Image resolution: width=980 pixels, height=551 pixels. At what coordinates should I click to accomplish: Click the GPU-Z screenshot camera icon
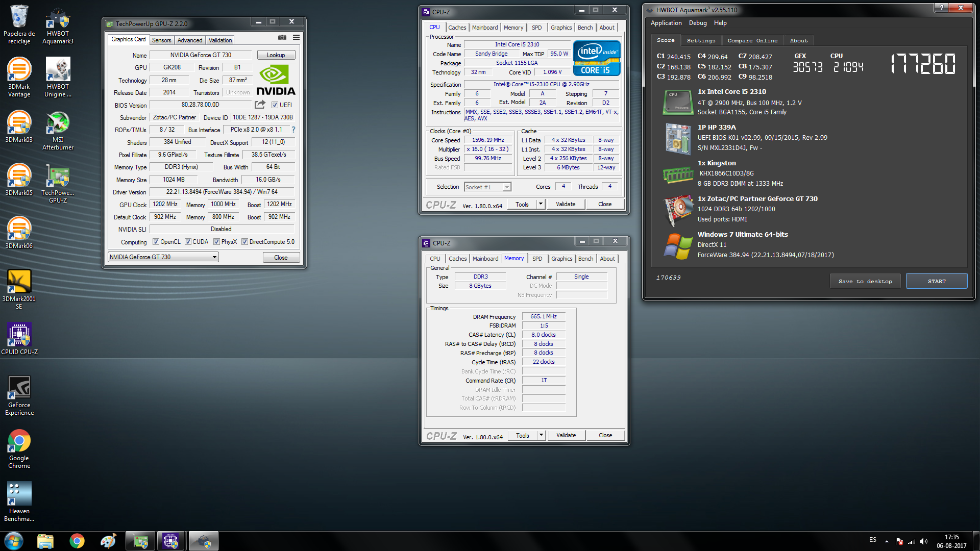(x=282, y=37)
